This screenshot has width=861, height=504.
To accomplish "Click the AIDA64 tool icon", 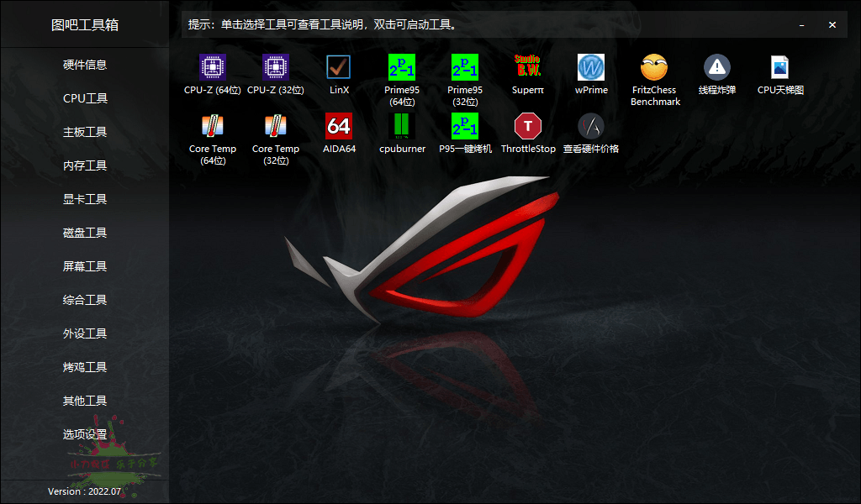I will 339,126.
